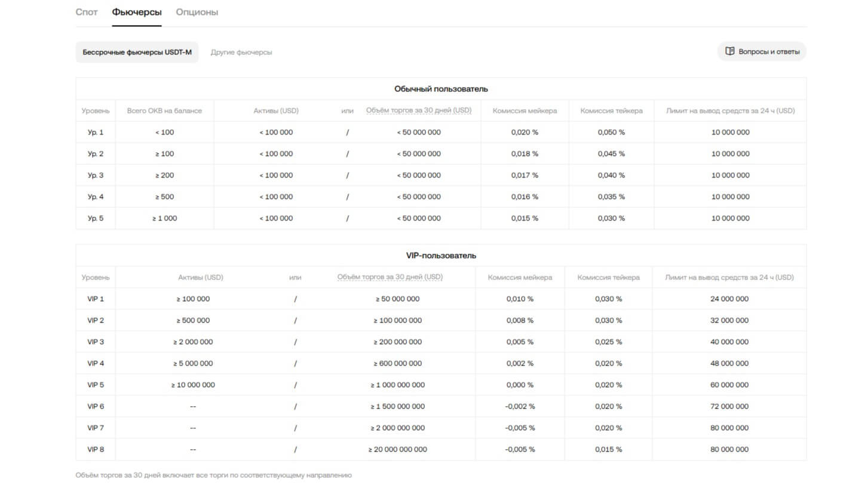Select the VIP 1 row label
This screenshot has width=868, height=488.
click(96, 299)
